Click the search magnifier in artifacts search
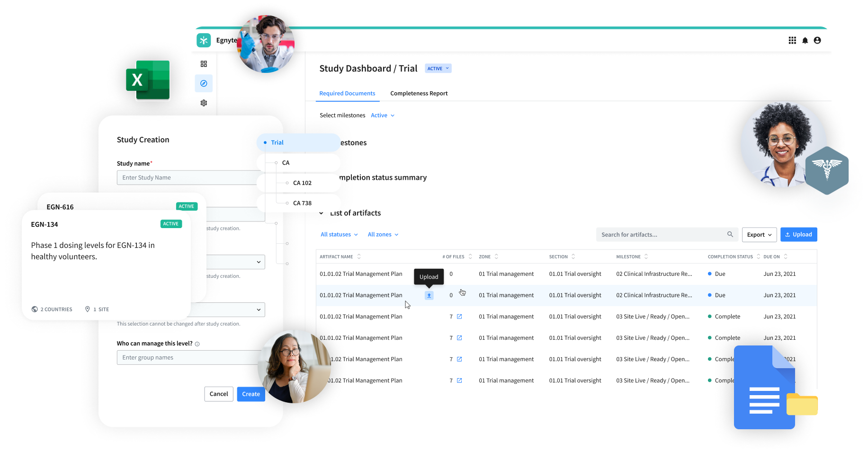Screen dimensions: 868x451 coord(730,234)
